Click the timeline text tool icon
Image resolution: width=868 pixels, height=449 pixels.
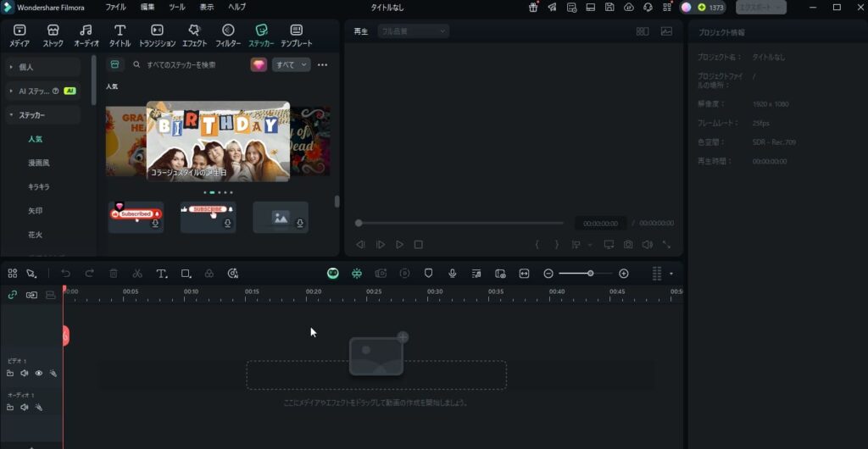pos(162,273)
